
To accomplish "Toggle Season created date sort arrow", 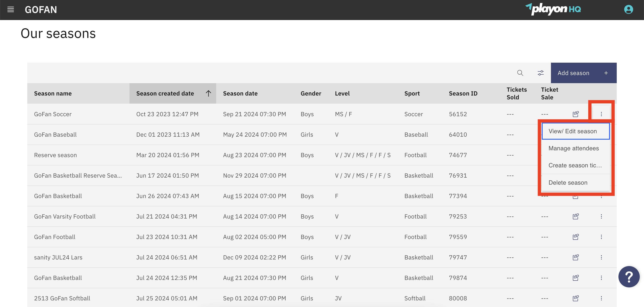I will click(x=208, y=93).
